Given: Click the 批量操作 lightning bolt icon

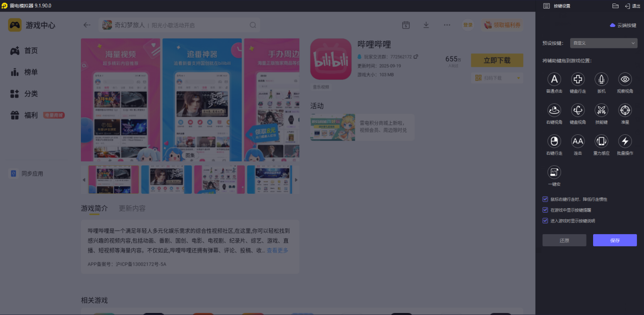Looking at the screenshot, I should coord(625,142).
